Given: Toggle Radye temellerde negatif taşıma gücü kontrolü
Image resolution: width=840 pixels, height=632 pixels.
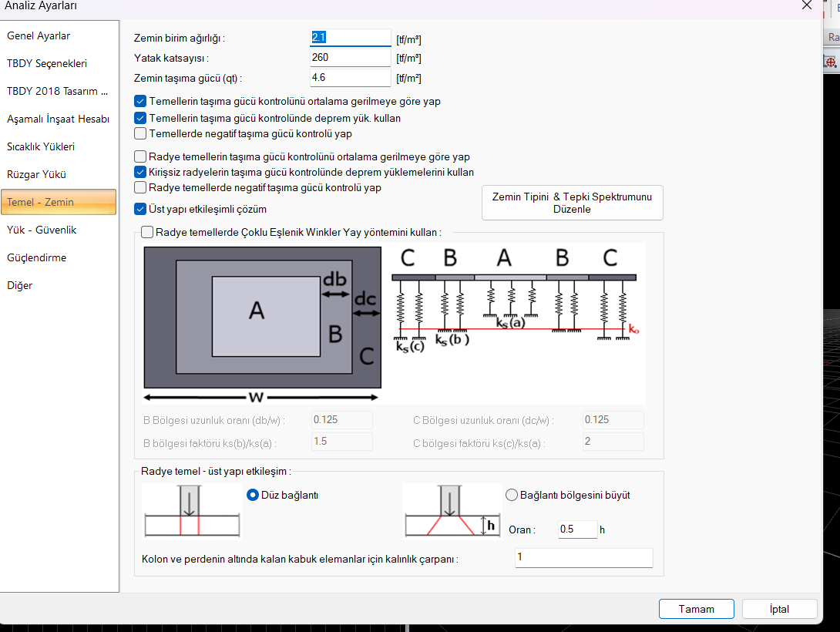Looking at the screenshot, I should coord(140,188).
